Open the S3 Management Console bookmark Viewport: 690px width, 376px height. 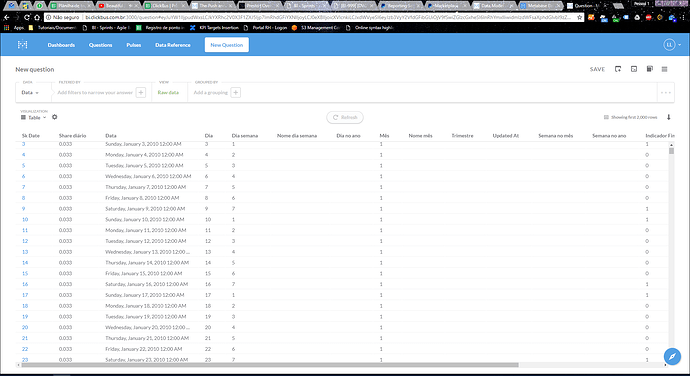pyautogui.click(x=316, y=27)
